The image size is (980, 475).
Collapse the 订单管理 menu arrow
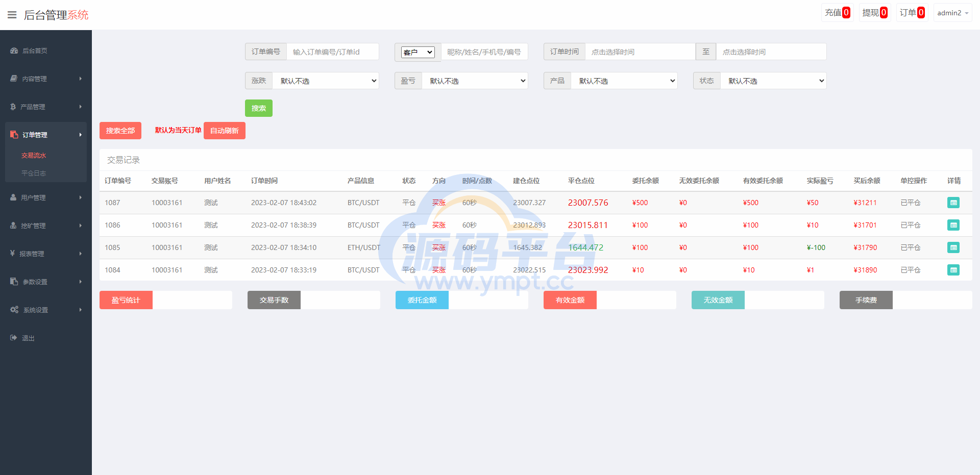pos(81,135)
